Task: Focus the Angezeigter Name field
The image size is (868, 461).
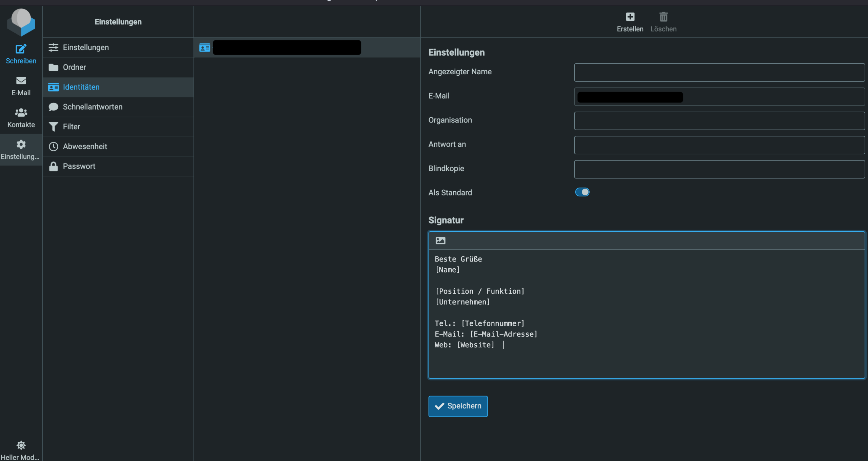Action: coord(719,72)
